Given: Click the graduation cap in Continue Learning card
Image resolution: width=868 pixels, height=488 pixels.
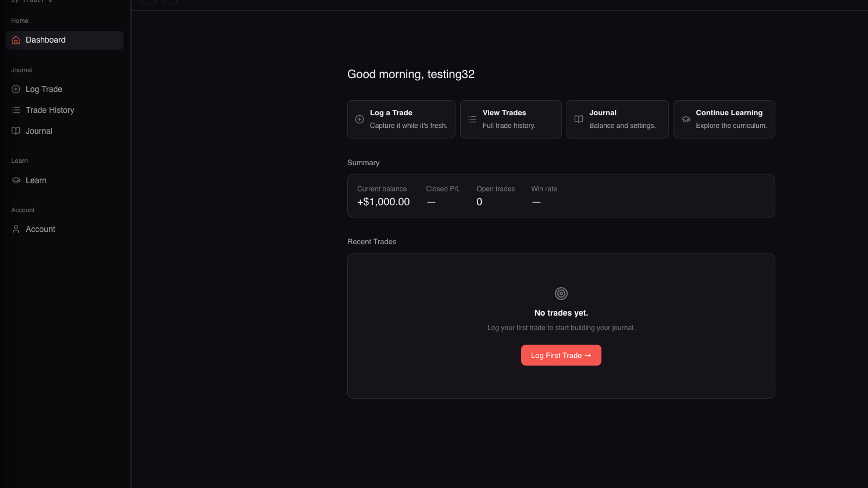Looking at the screenshot, I should click(x=686, y=119).
